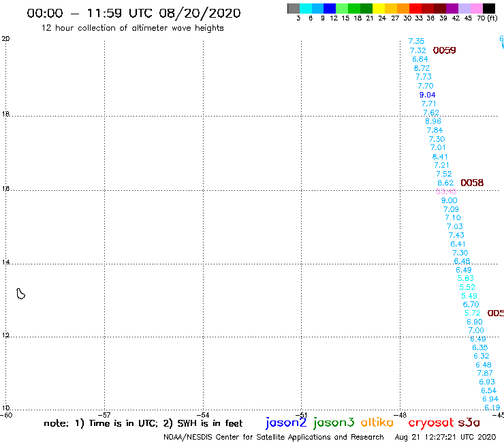Pick the light green legend swatch
This screenshot has height=443, width=504.
pyautogui.click(x=342, y=9)
